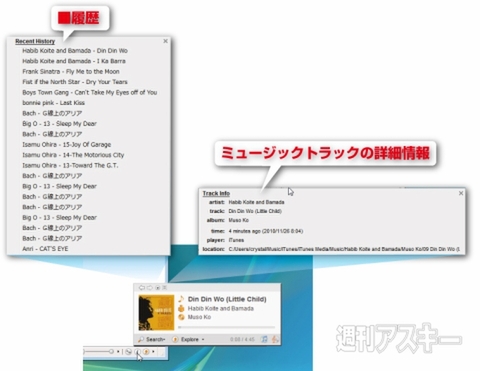Close the Recent History panel
The image size is (480, 371).
point(166,41)
